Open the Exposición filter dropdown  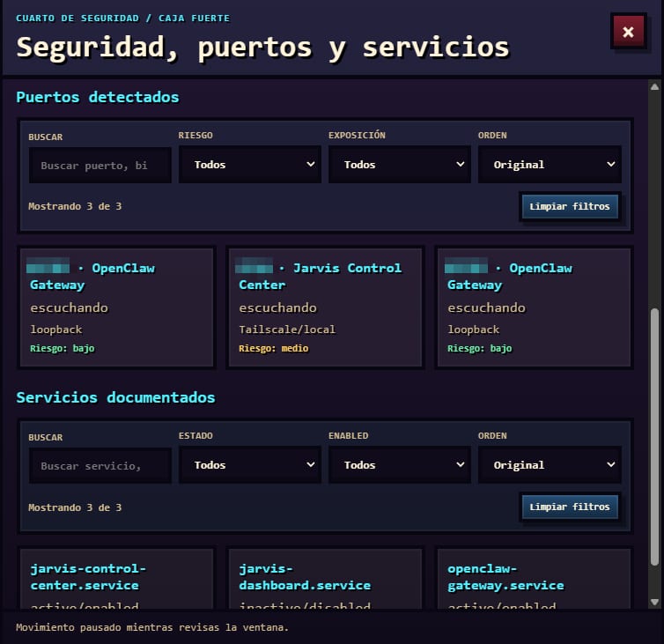click(x=399, y=165)
